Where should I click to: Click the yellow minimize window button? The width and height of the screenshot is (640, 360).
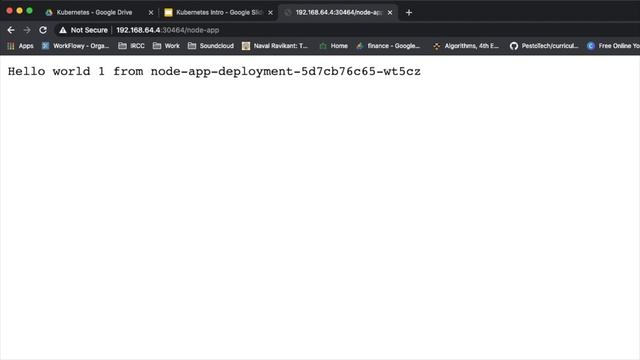pyautogui.click(x=19, y=11)
